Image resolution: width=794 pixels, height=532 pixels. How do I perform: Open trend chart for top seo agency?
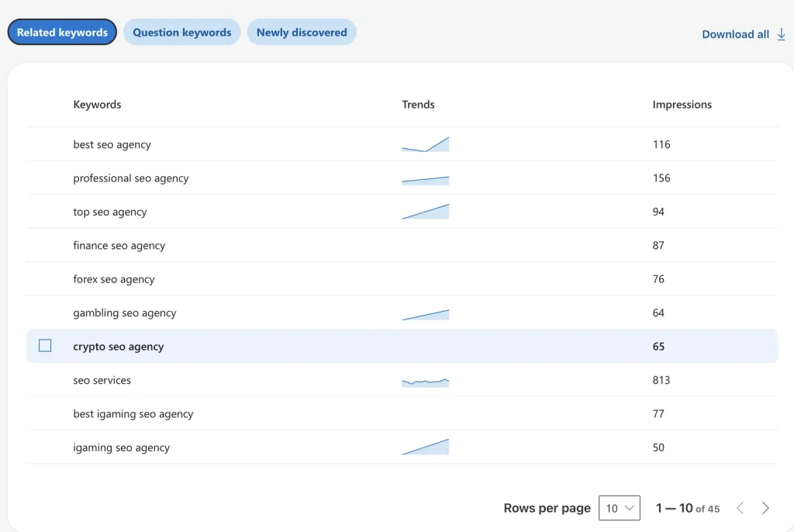click(426, 211)
